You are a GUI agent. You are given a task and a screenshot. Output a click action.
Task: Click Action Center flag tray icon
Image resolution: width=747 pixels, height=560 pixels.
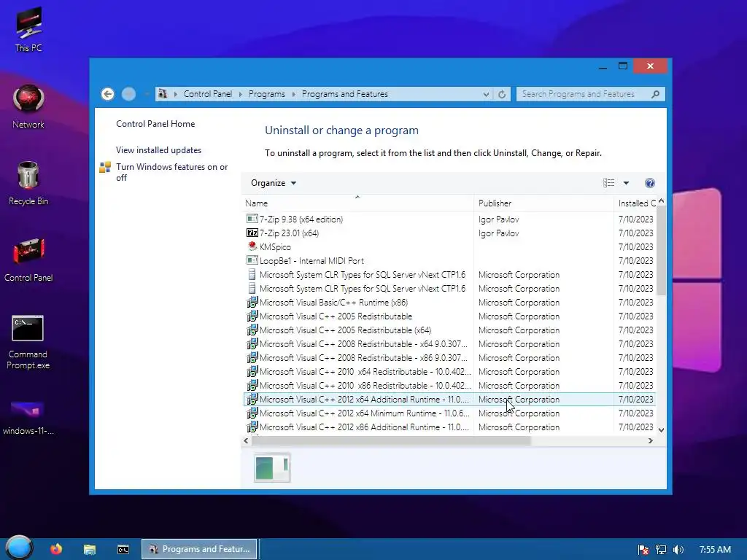643,550
